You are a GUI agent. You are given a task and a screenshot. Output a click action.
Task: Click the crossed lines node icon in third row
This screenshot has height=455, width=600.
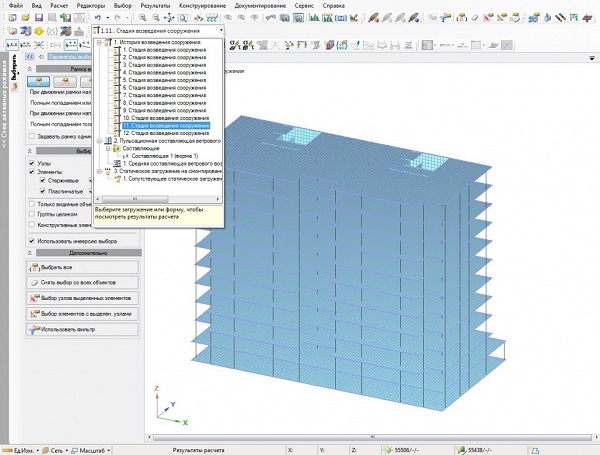[x=39, y=45]
